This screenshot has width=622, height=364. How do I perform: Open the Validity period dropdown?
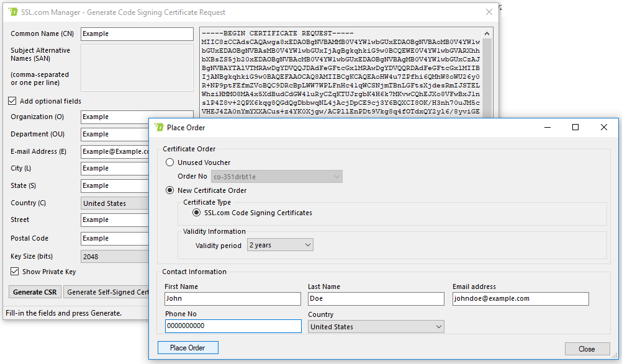coord(279,245)
